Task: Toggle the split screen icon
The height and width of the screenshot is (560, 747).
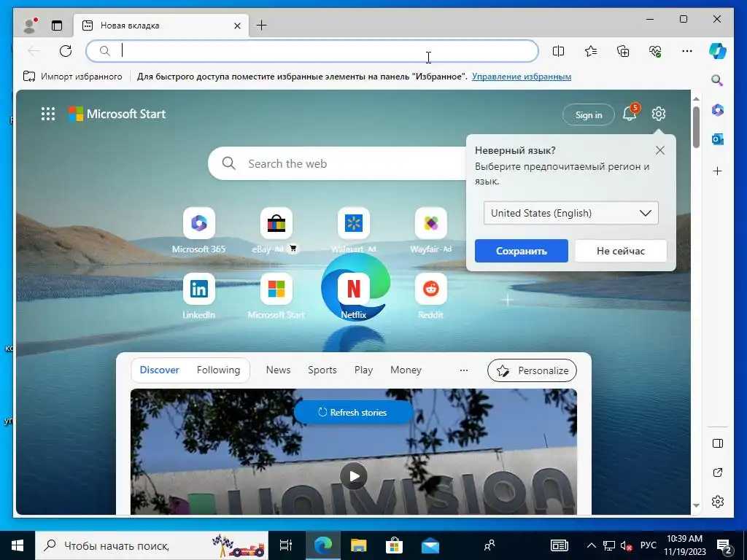Action: [558, 51]
